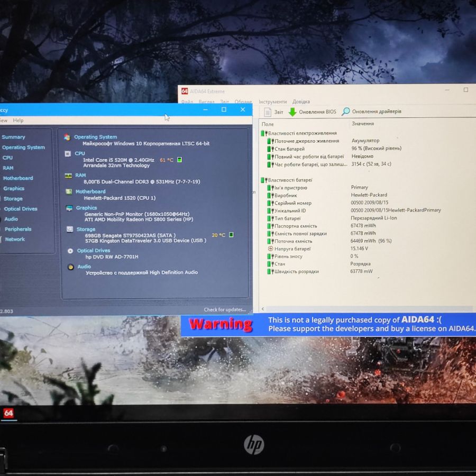Select Motherboard in Speccy sidebar
476x476 pixels.
click(18, 178)
